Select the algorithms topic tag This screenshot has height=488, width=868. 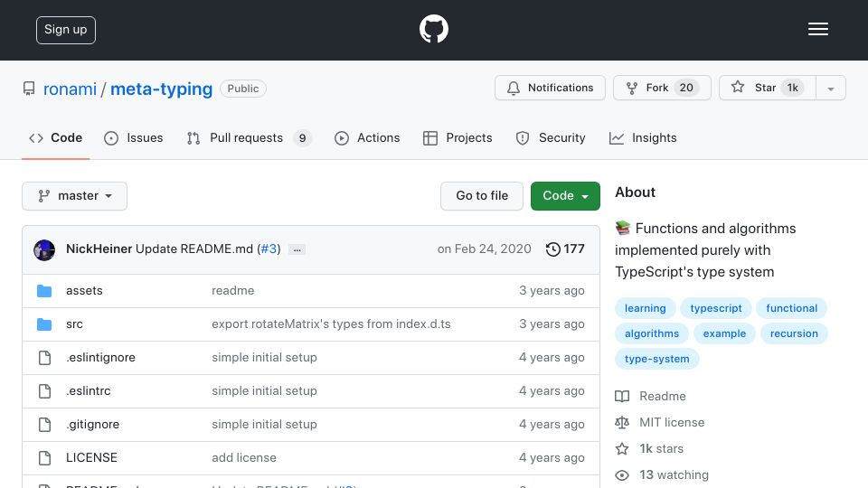652,333
